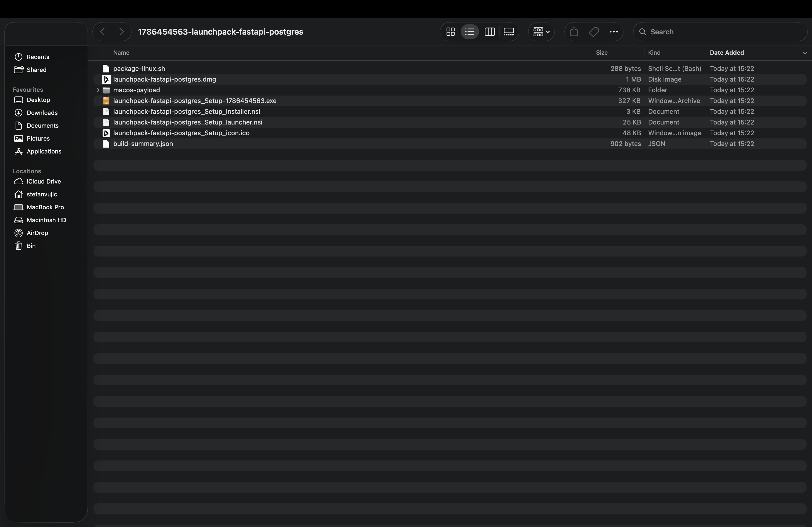Open the more actions ellipsis menu

point(614,32)
